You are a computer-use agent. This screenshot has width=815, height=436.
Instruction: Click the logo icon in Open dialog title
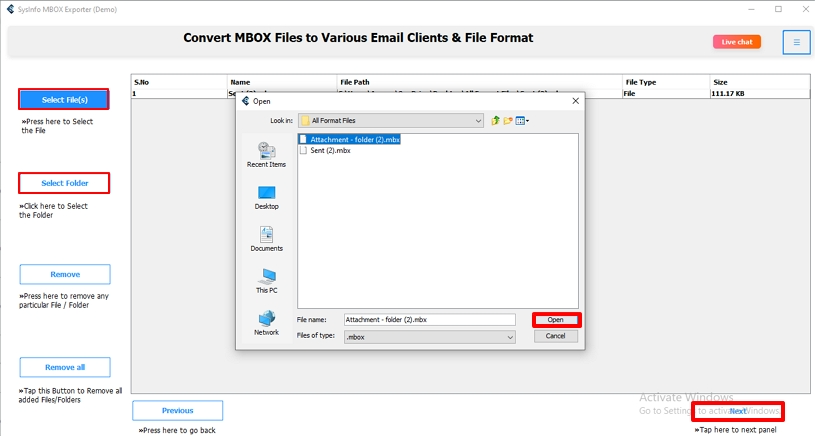click(246, 101)
